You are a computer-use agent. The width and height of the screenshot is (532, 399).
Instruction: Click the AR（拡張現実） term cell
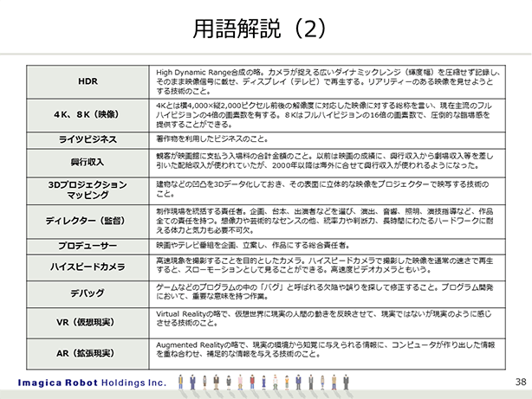point(88,354)
